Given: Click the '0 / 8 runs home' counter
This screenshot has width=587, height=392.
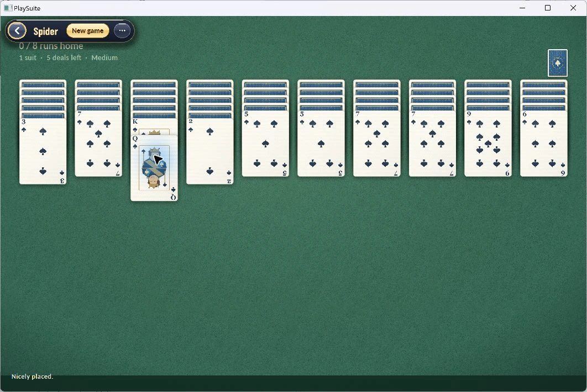Looking at the screenshot, I should point(51,46).
